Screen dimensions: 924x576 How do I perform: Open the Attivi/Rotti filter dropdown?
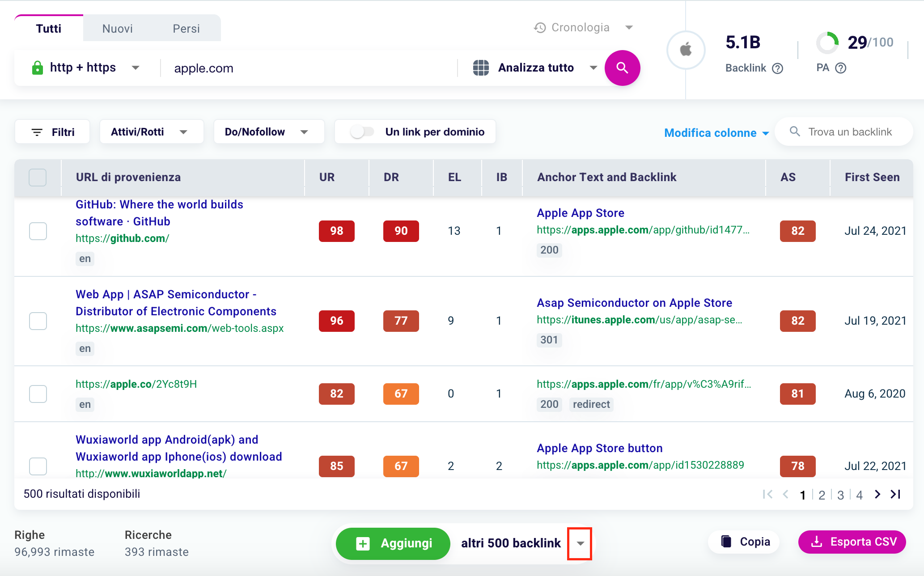(152, 132)
